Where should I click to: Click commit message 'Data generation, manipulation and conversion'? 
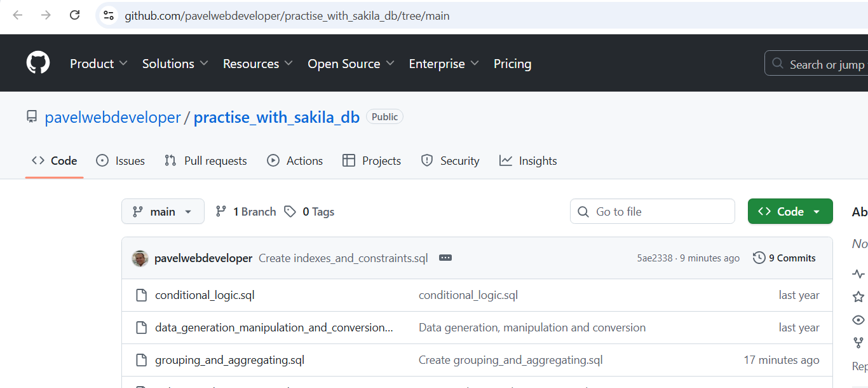tap(532, 328)
